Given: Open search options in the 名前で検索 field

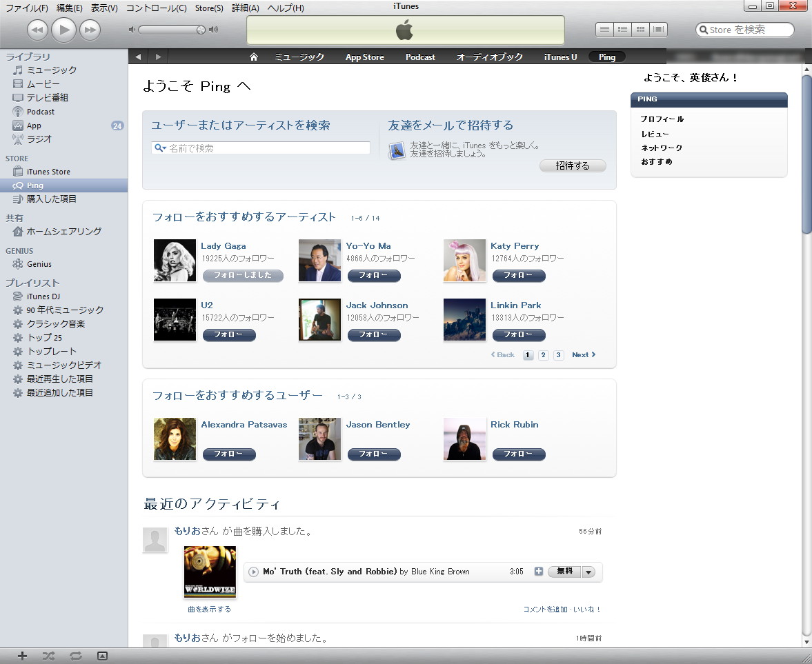Looking at the screenshot, I should [x=160, y=147].
